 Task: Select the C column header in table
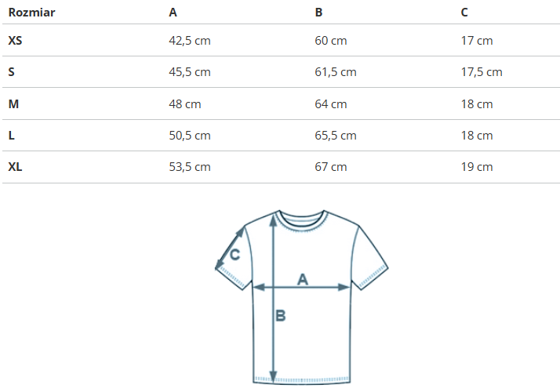465,13
